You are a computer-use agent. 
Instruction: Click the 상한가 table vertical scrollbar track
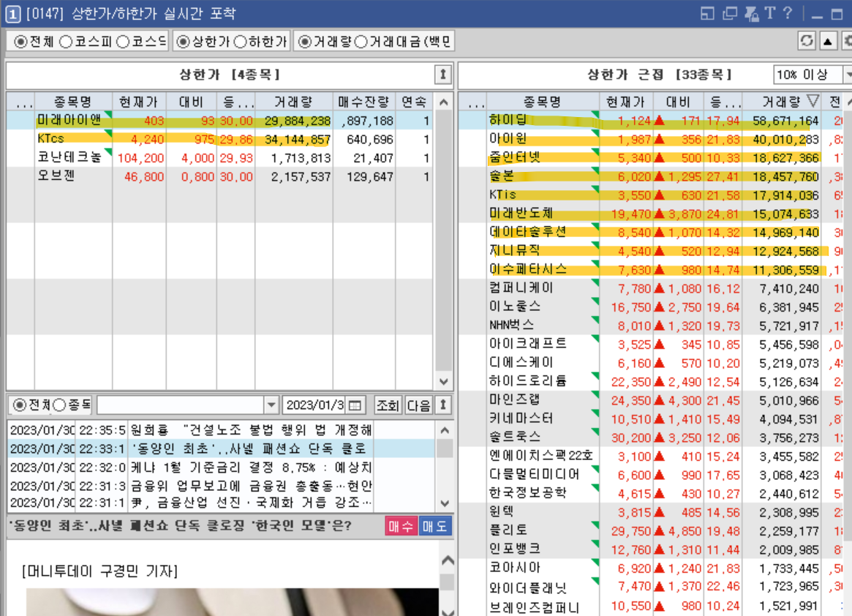pyautogui.click(x=444, y=242)
